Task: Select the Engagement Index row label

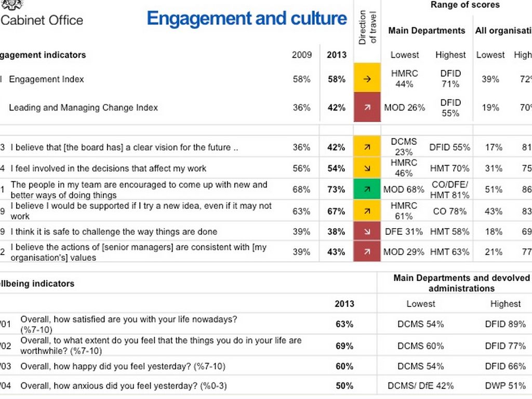Action: (x=46, y=79)
